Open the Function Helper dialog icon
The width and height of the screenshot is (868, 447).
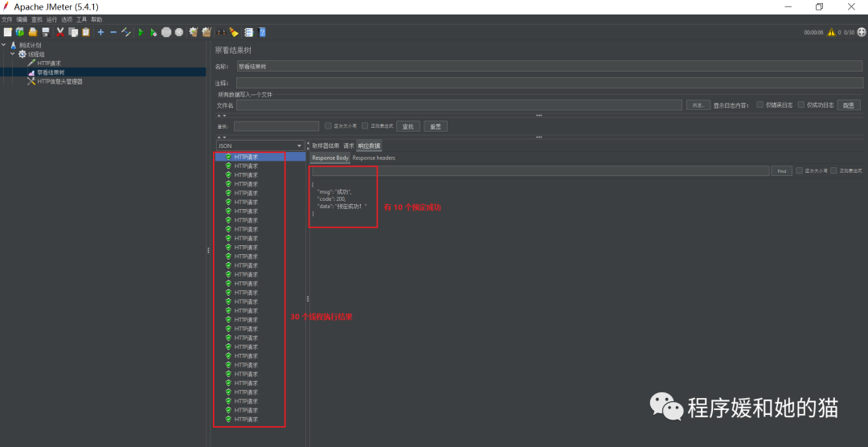[248, 32]
